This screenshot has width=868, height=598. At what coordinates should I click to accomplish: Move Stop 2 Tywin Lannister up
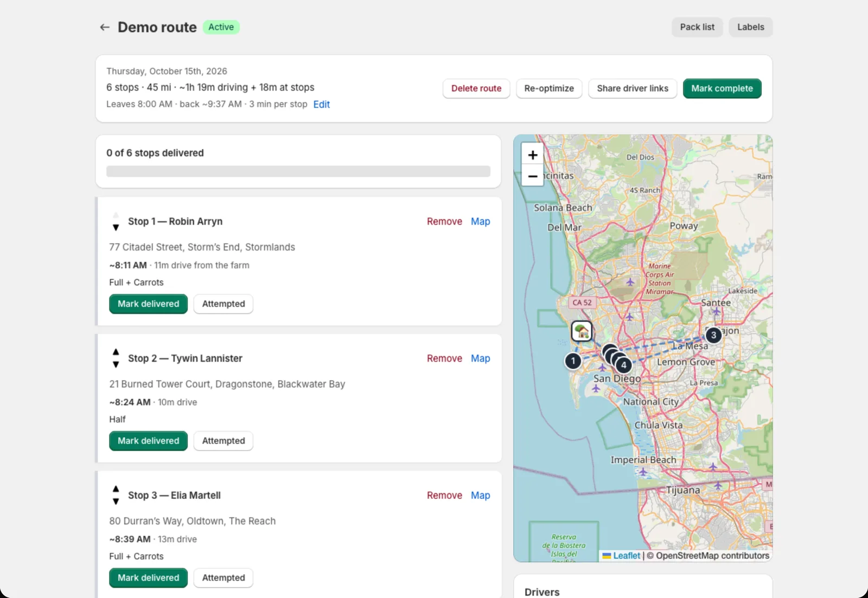[x=116, y=352]
